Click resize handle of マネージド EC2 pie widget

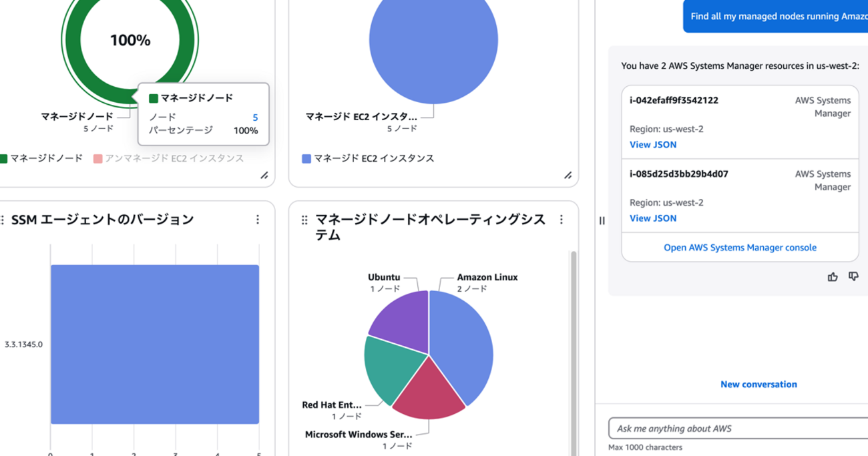click(568, 175)
